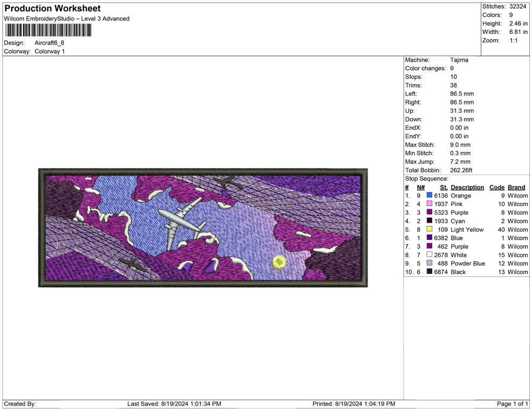Choose the Blue 6382 thread swatch

pos(429,238)
